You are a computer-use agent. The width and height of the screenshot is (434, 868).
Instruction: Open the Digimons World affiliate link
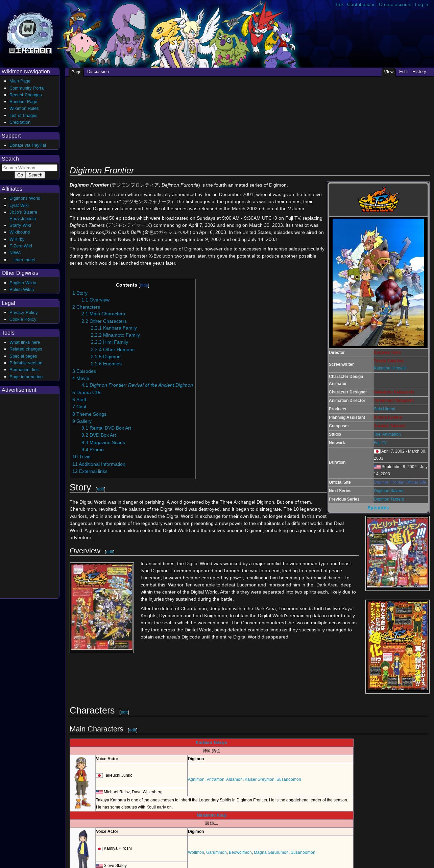[25, 198]
